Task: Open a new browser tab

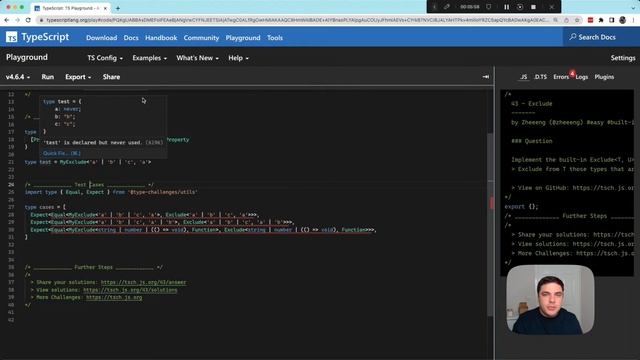Action: pos(118,8)
